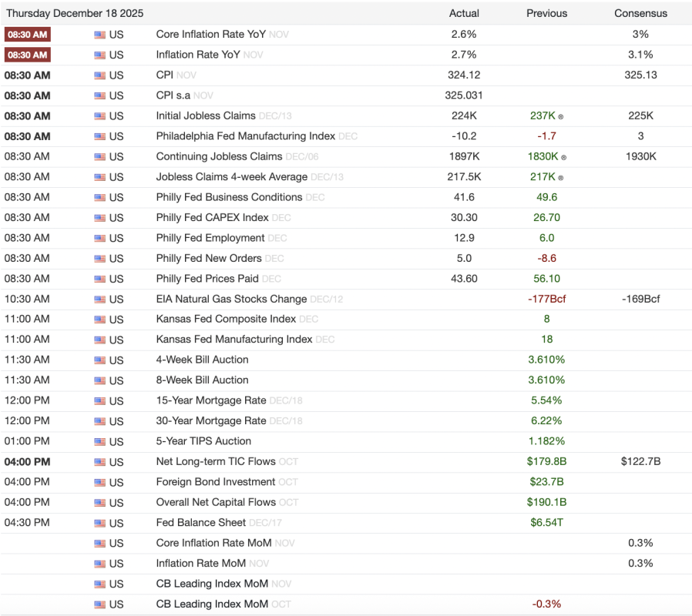Click US flag beside Kansas Fed Composite Index
Viewport: 692px width, 616px height.
click(100, 320)
